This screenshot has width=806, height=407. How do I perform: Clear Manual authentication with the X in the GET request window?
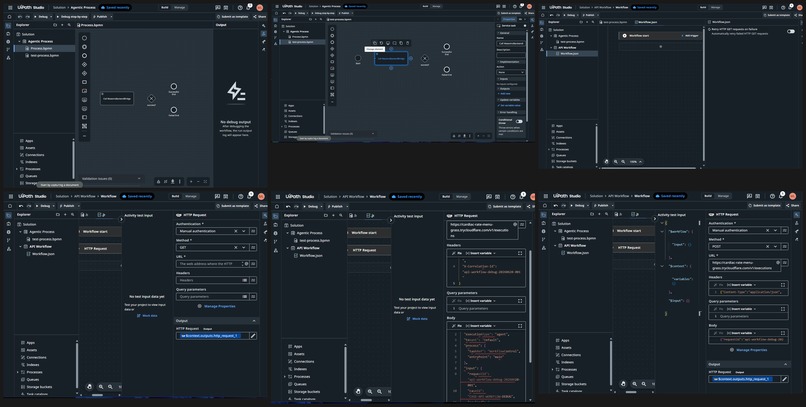tap(236, 231)
